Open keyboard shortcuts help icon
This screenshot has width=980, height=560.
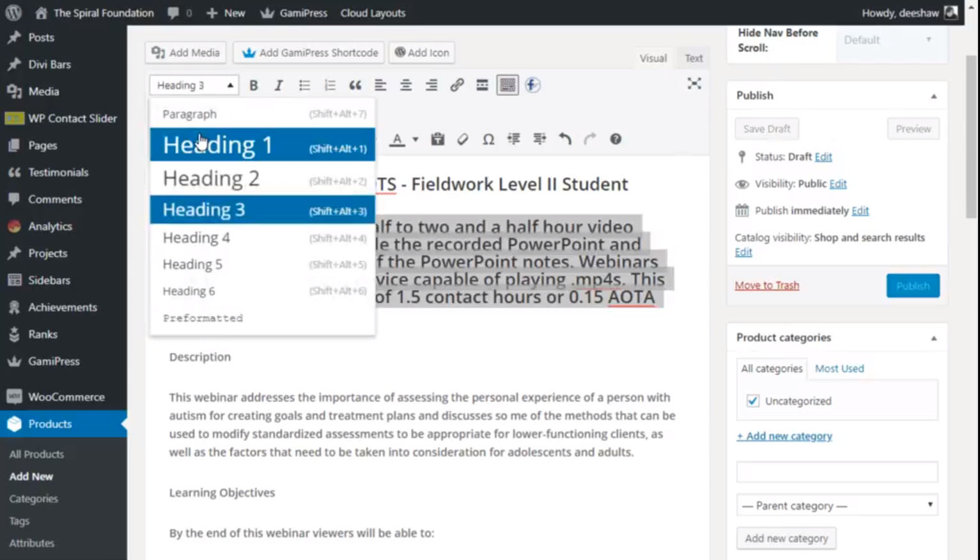(615, 139)
